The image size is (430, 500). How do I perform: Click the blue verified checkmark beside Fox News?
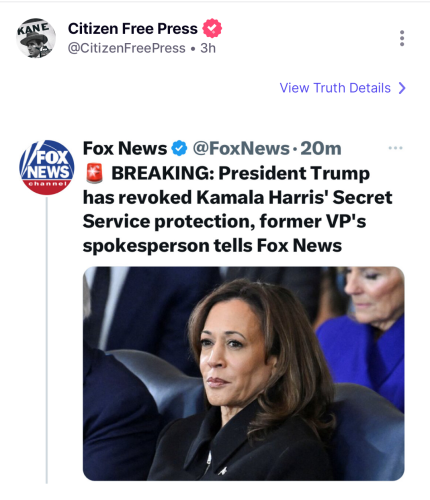point(179,148)
